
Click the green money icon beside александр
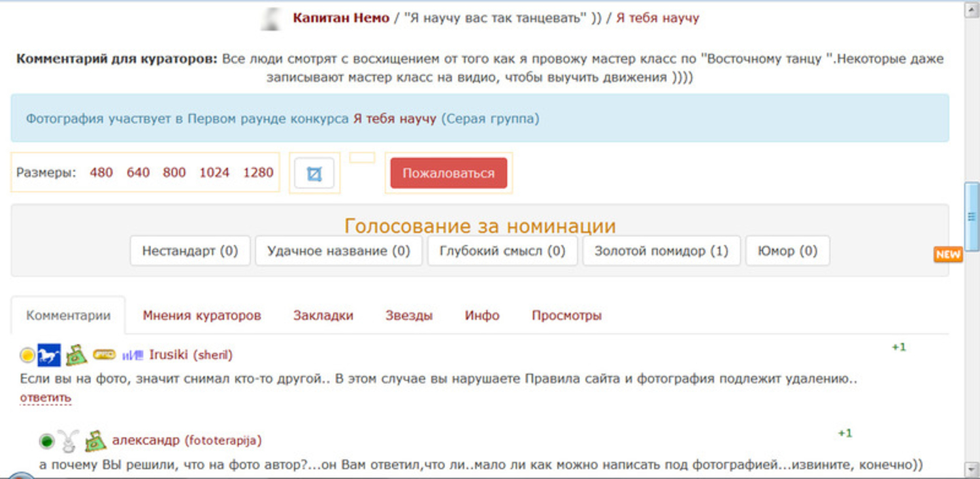pyautogui.click(x=95, y=441)
